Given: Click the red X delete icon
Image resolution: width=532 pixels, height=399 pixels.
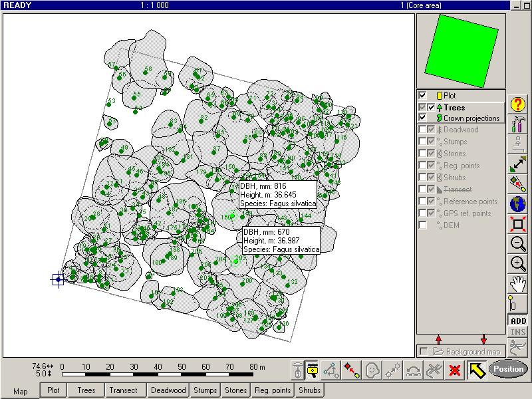Looking at the screenshot, I should pyautogui.click(x=455, y=370).
